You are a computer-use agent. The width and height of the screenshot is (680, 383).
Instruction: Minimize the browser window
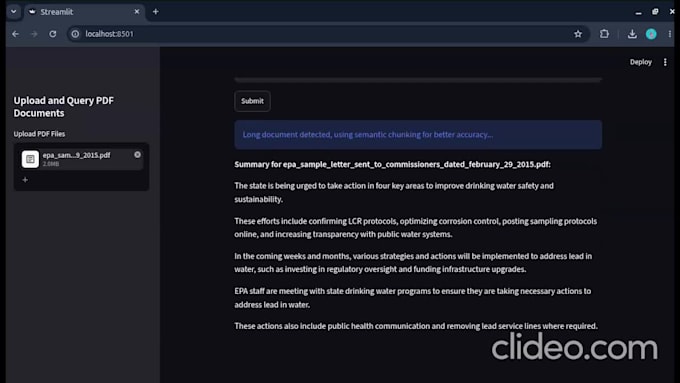(x=638, y=12)
